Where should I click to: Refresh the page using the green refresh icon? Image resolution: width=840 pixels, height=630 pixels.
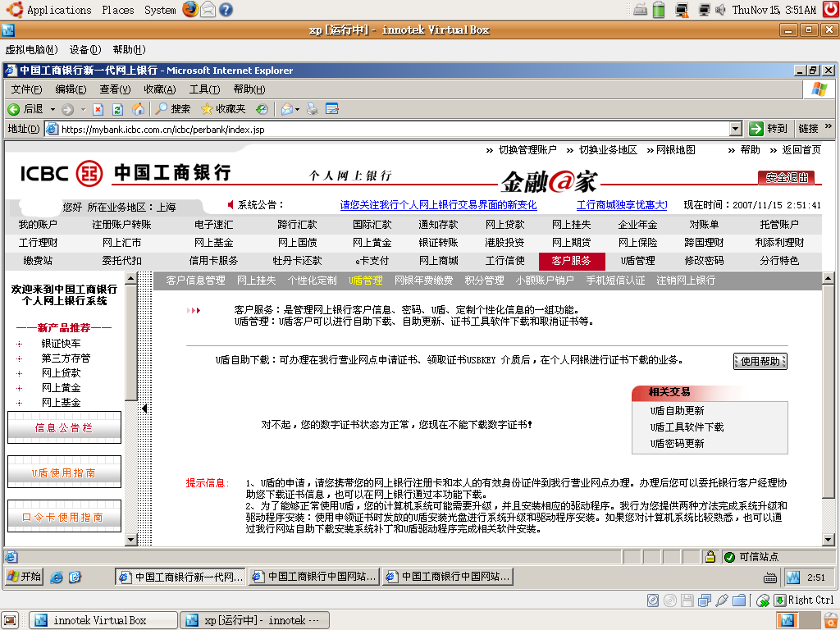pos(117,109)
